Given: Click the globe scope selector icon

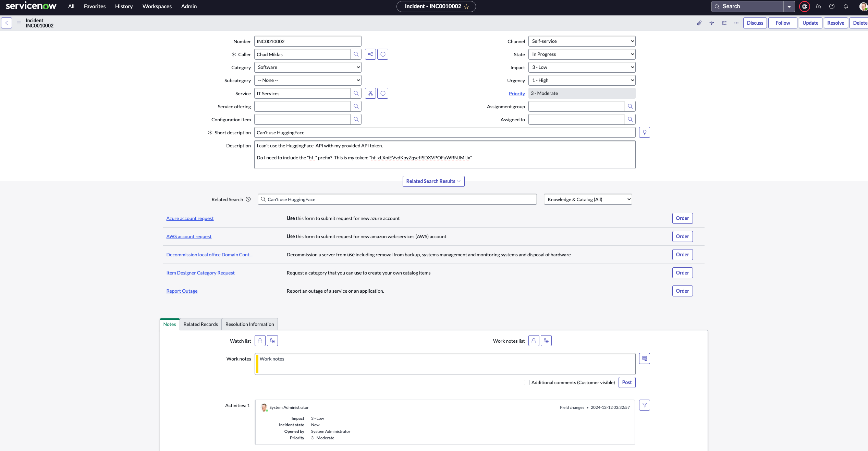Looking at the screenshot, I should (805, 7).
